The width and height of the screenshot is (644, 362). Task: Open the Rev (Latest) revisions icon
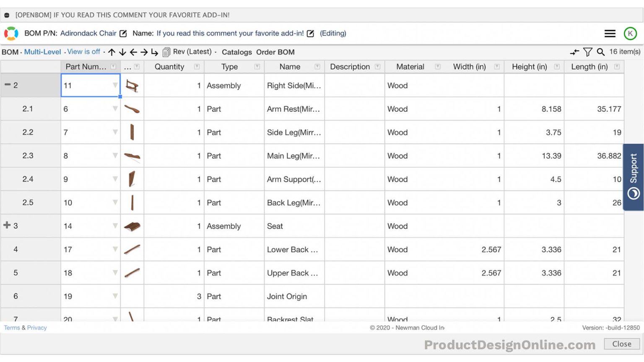(166, 52)
